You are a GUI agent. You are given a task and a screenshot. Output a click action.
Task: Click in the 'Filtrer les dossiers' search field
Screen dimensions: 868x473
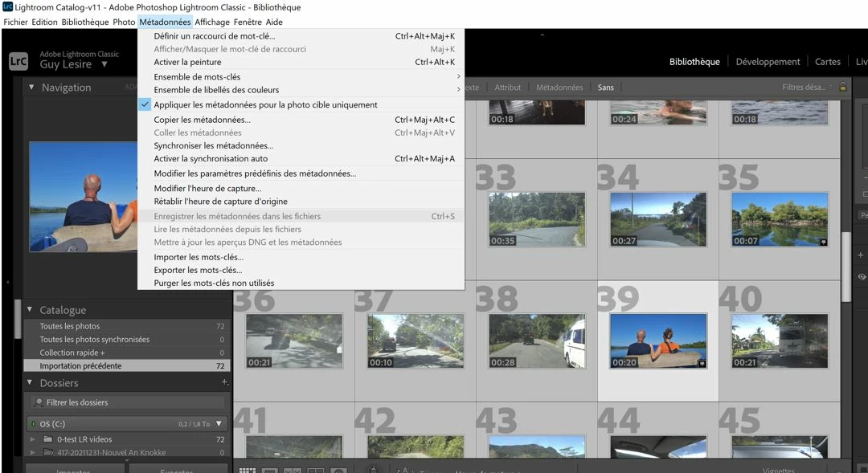pyautogui.click(x=129, y=402)
